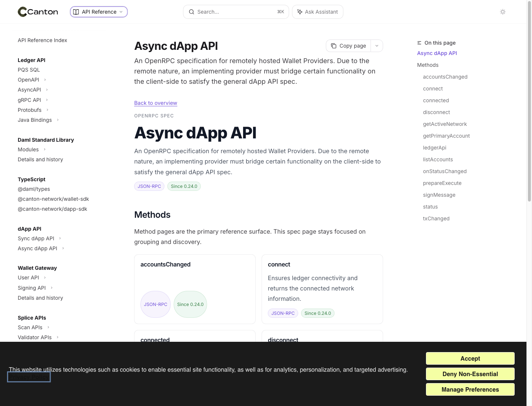This screenshot has width=532, height=406.
Task: Jump to Async dApp API in table of contents
Action: [437, 53]
